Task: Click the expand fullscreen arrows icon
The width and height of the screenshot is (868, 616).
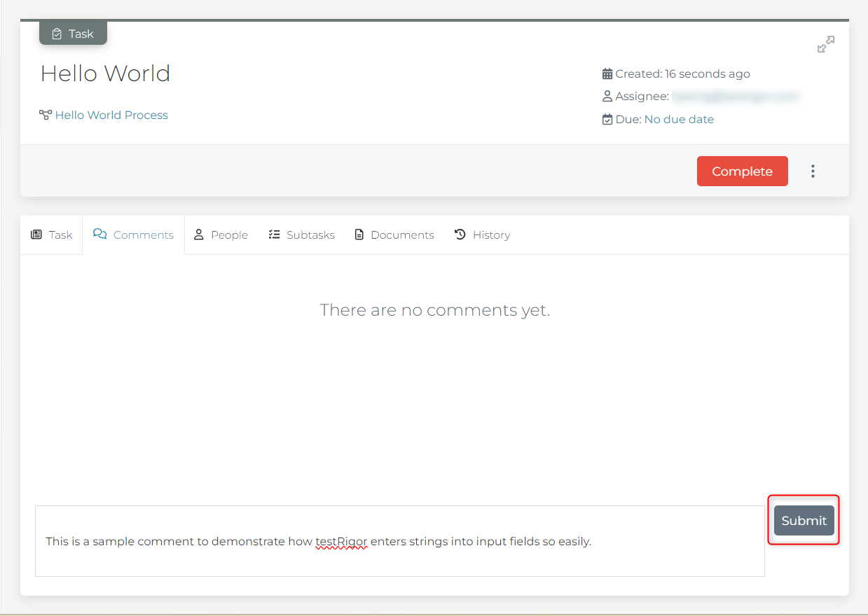Action: (826, 44)
